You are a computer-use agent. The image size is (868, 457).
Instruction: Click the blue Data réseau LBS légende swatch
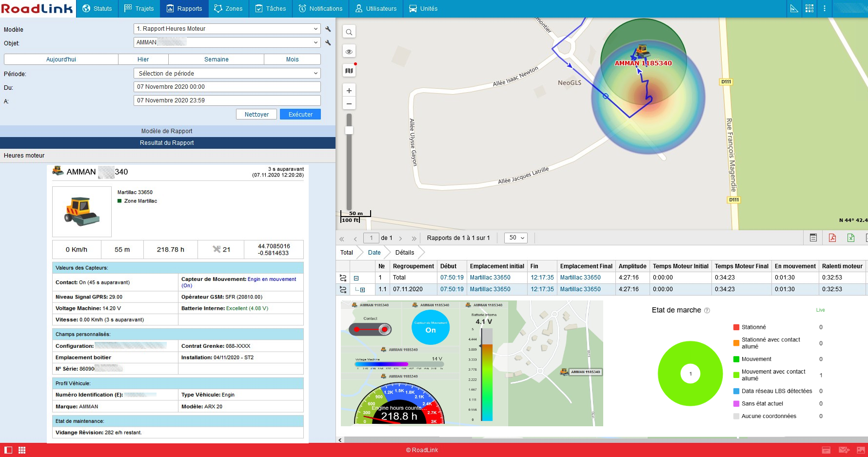coord(736,391)
